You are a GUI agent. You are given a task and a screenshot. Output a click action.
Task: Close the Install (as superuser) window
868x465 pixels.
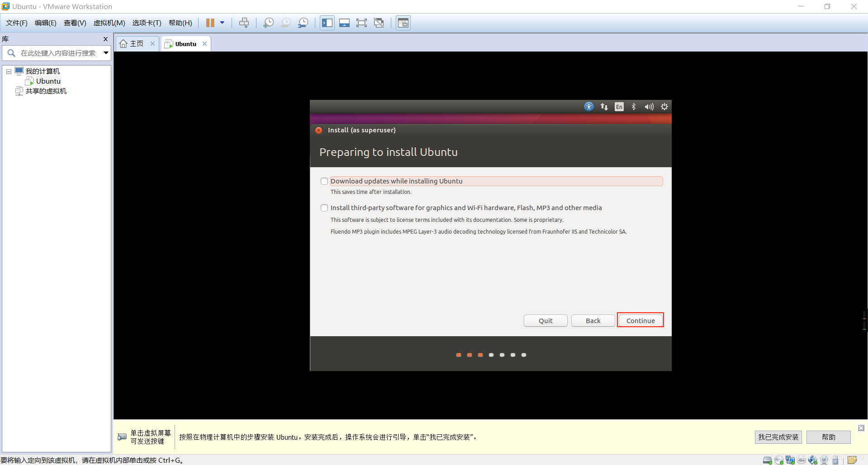[319, 130]
